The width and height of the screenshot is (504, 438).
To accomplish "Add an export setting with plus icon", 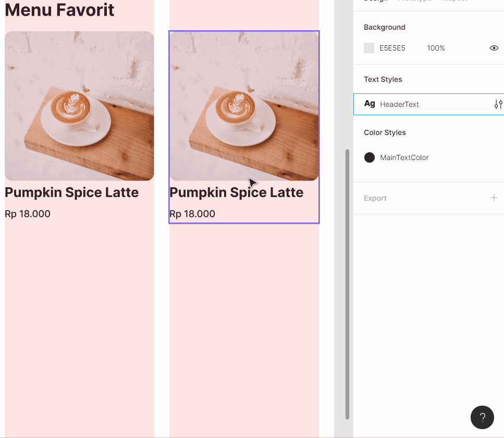I will 494,198.
